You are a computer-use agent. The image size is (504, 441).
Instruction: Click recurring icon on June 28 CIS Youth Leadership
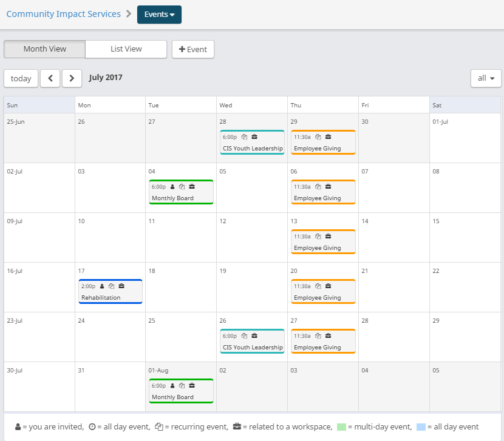click(244, 137)
